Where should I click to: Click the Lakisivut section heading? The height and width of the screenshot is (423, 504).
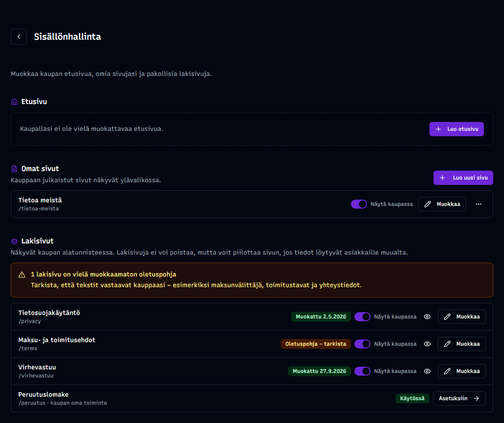pyautogui.click(x=37, y=241)
